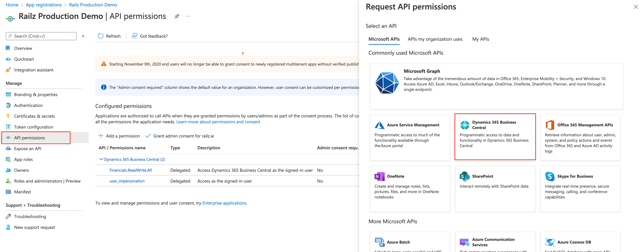
Task: Click Add a permission
Action: (119, 136)
